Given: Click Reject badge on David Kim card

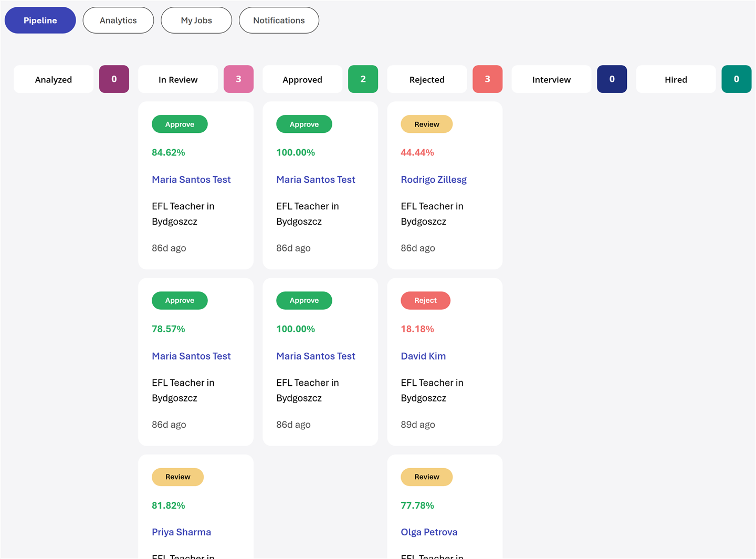Looking at the screenshot, I should 425,301.
